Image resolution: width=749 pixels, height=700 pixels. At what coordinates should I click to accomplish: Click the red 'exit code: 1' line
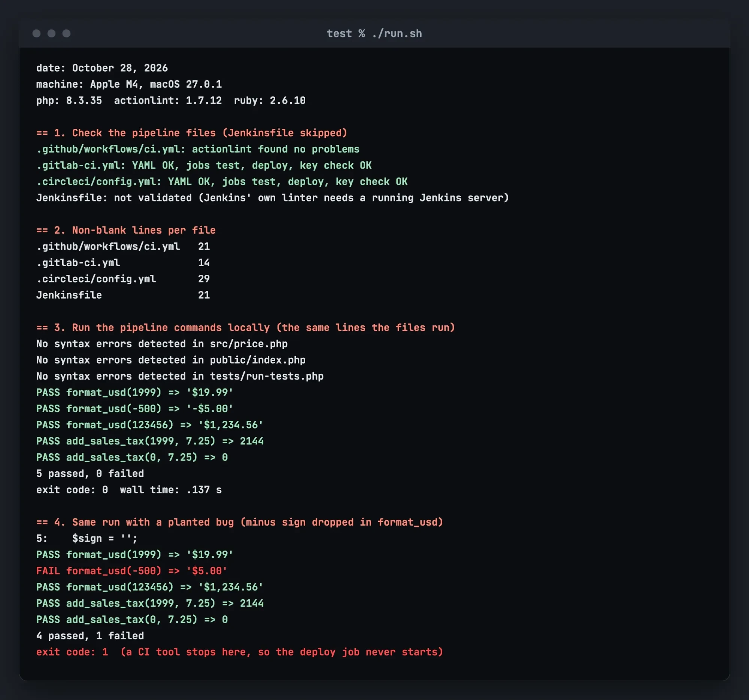240,652
